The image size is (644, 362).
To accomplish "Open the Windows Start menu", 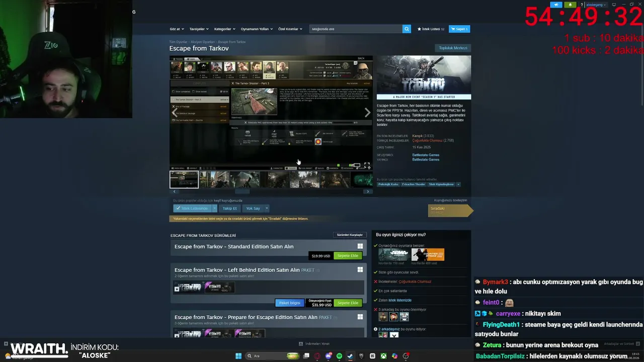I will [238, 356].
